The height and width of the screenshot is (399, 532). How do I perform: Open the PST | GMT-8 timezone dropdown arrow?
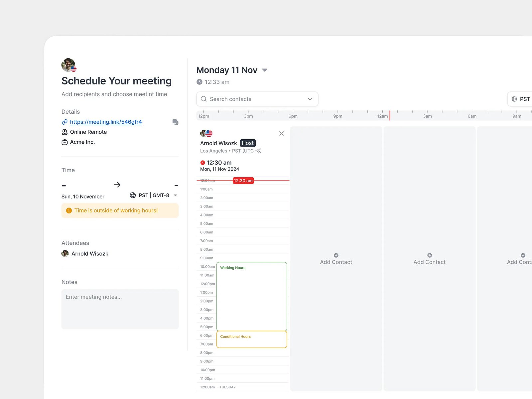[176, 196]
